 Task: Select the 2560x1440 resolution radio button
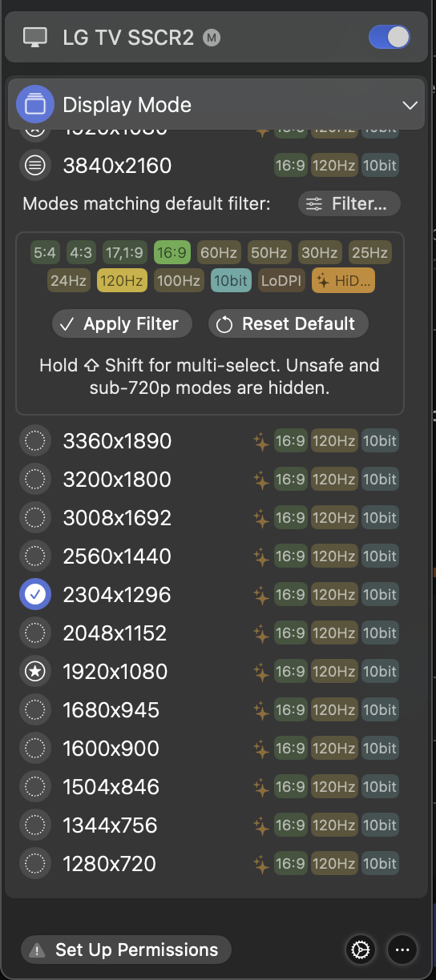pyautogui.click(x=34, y=556)
